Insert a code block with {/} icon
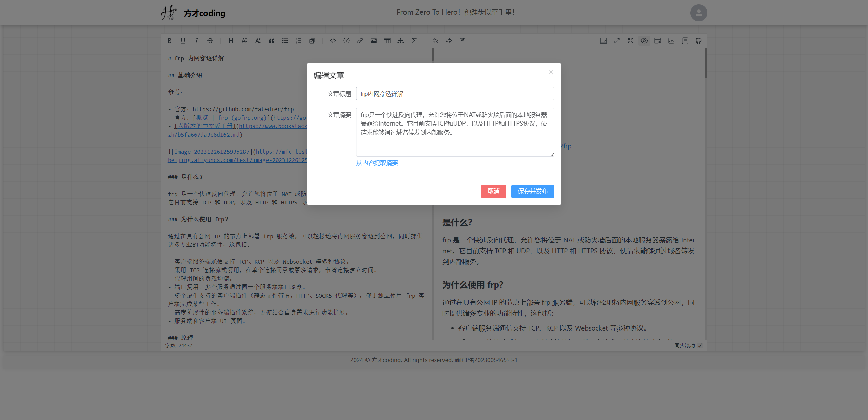The image size is (868, 420). tap(347, 41)
